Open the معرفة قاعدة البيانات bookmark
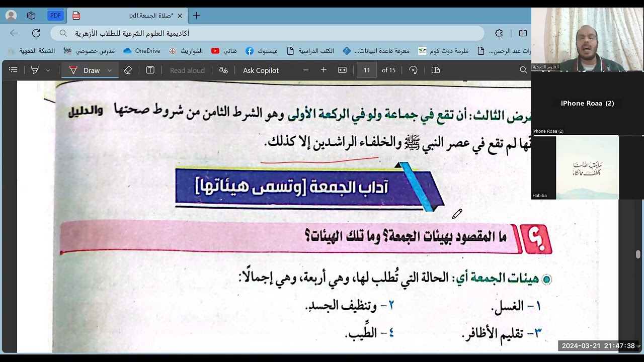Viewport: 644px width, 362px height. pyautogui.click(x=376, y=51)
